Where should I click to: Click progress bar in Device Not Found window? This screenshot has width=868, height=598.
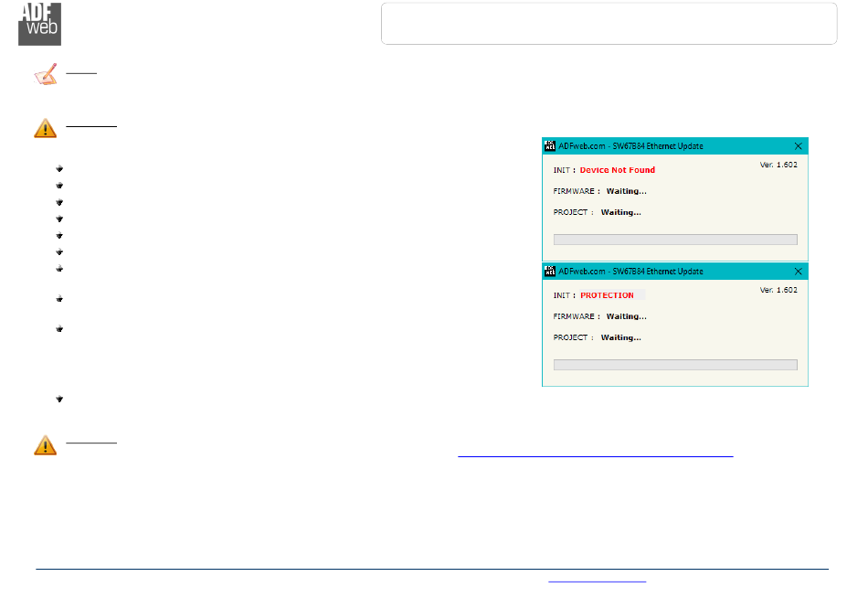click(675, 240)
